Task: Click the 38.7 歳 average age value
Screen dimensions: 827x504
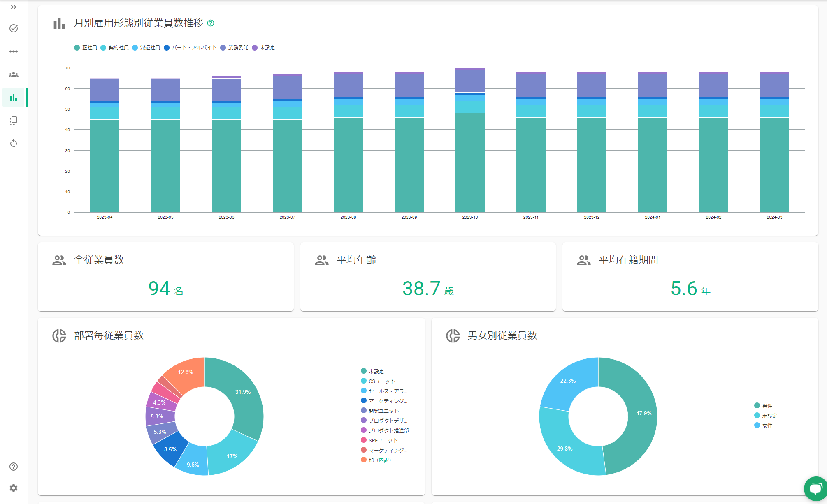Action: click(x=428, y=289)
